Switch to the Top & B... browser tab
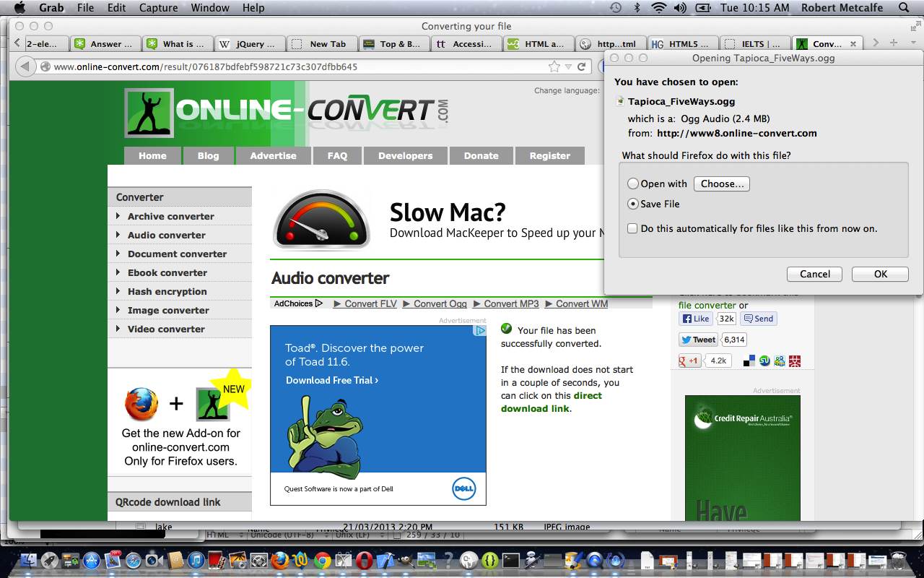This screenshot has height=578, width=924. click(394, 44)
